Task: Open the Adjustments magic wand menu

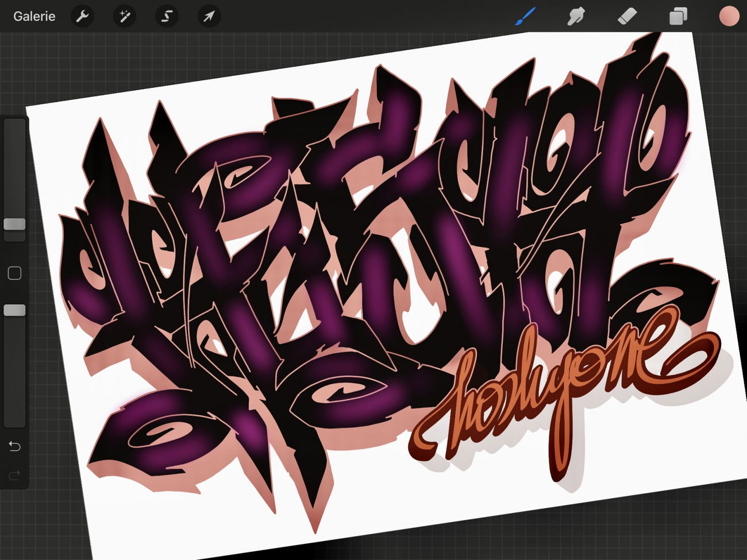Action: tap(124, 17)
